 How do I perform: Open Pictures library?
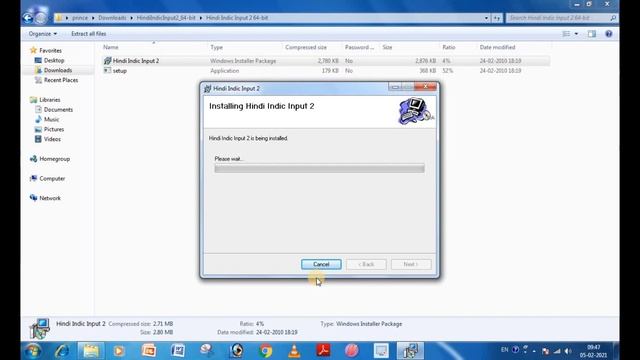coord(54,129)
